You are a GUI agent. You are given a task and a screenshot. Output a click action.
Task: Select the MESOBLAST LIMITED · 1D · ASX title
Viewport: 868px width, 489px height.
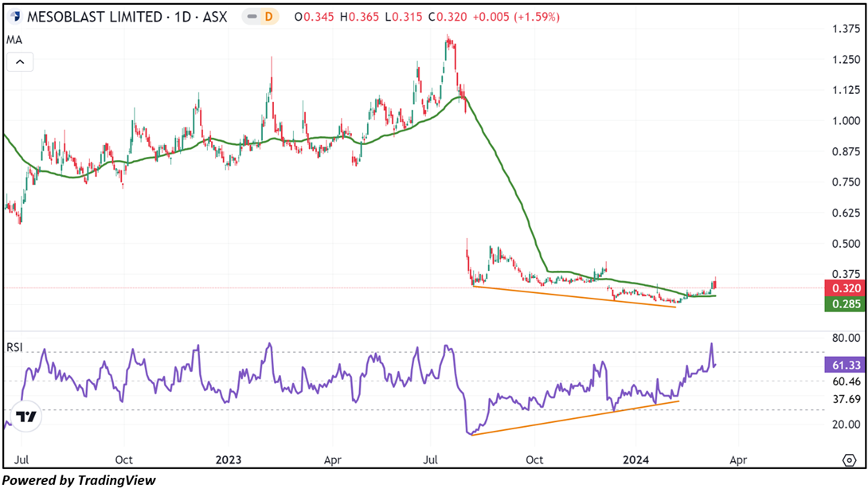click(x=127, y=18)
